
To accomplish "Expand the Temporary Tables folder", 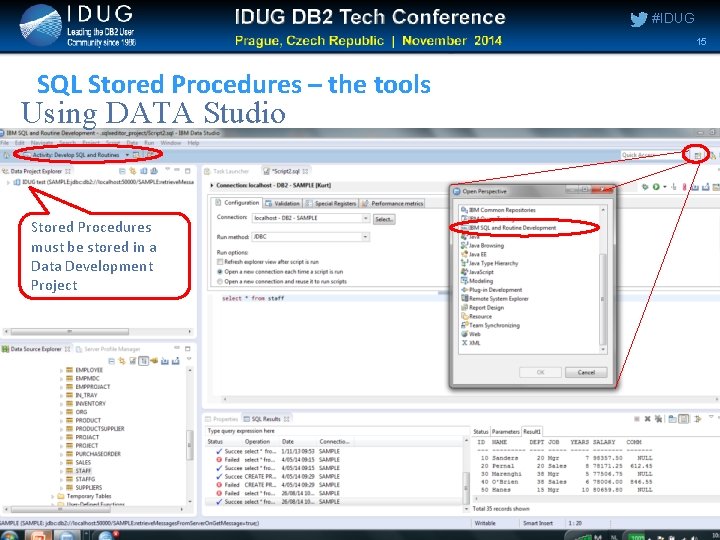I will [x=53, y=496].
